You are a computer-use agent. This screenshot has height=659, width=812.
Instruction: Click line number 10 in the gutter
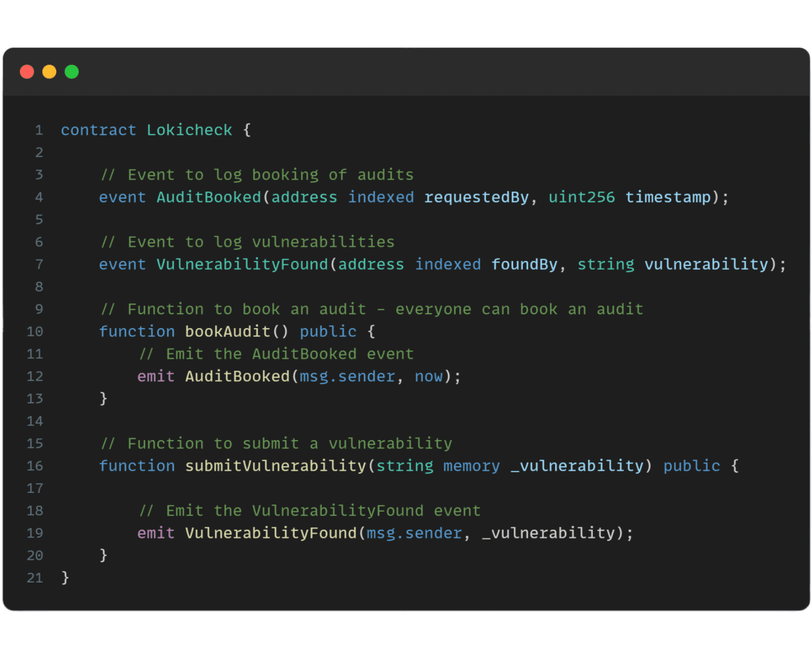(x=35, y=332)
